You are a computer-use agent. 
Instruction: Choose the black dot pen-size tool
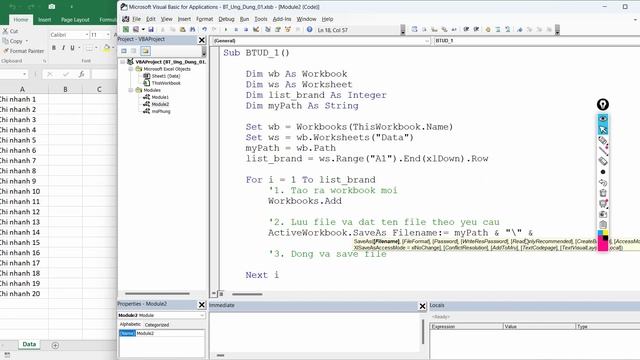603,172
